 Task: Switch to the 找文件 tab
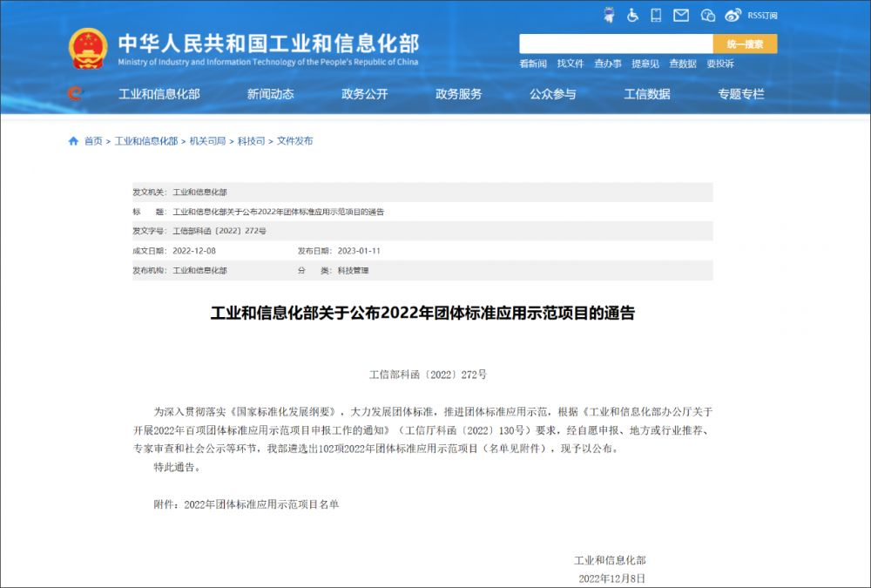coord(571,64)
